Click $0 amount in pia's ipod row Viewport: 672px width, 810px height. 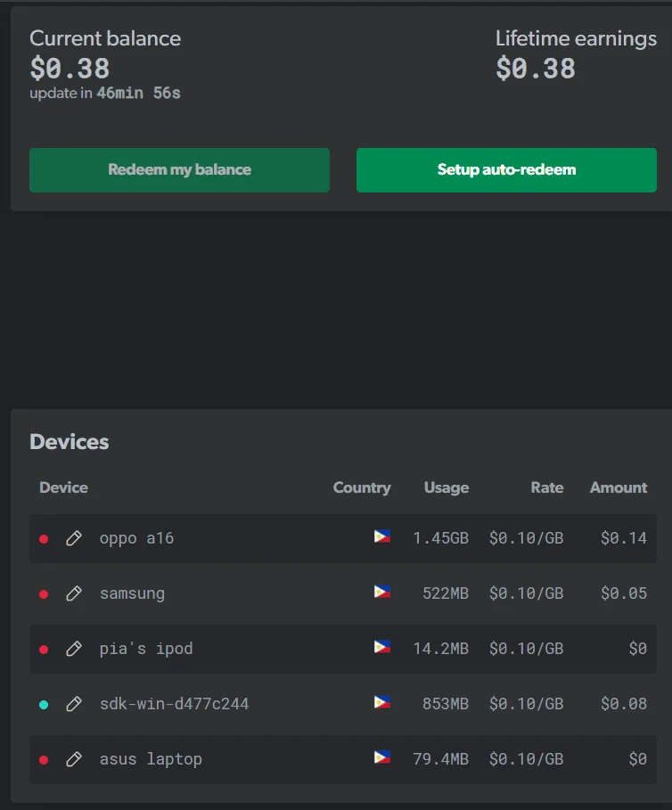(x=638, y=649)
